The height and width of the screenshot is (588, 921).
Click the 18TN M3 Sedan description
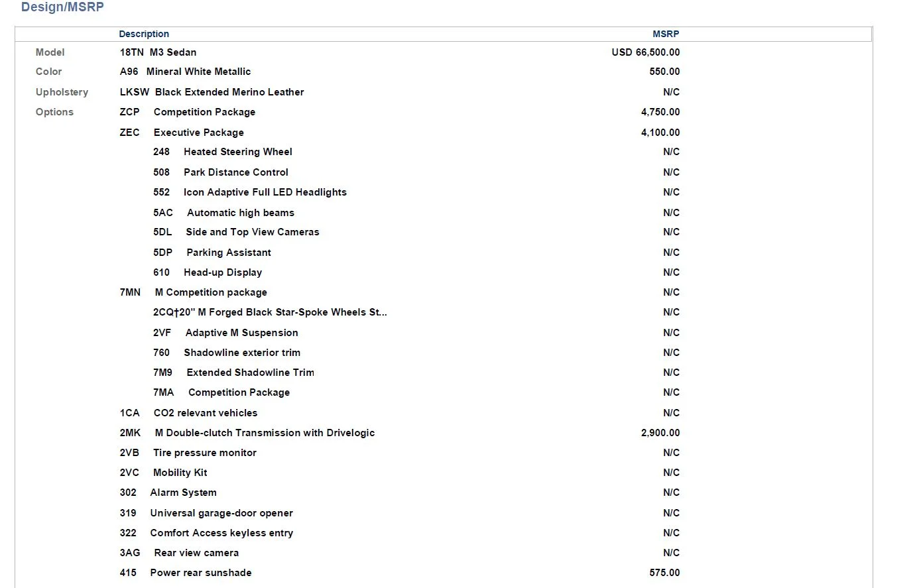coord(158,52)
